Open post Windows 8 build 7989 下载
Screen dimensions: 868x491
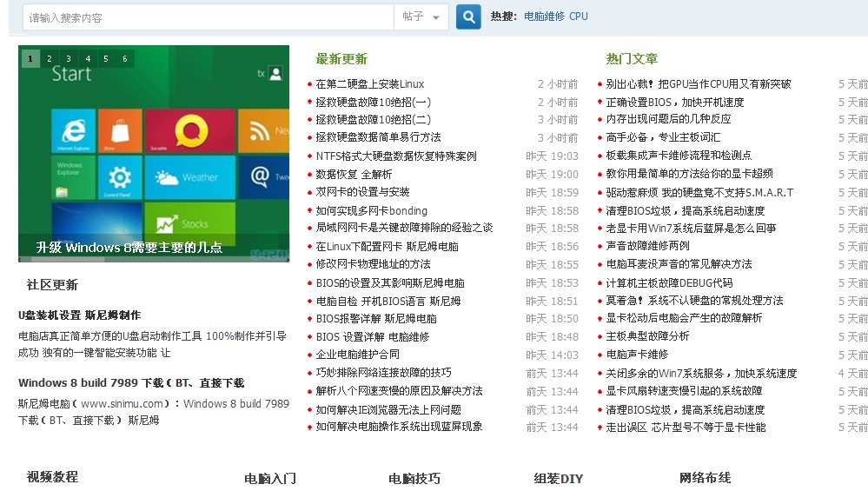tap(131, 383)
